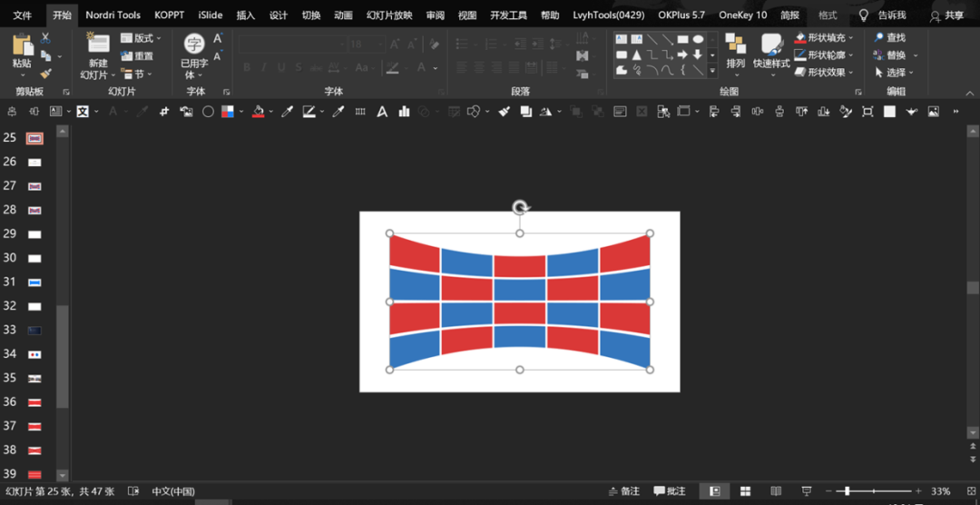Select the Format Painter brush icon
The width and height of the screenshot is (980, 505).
click(45, 74)
